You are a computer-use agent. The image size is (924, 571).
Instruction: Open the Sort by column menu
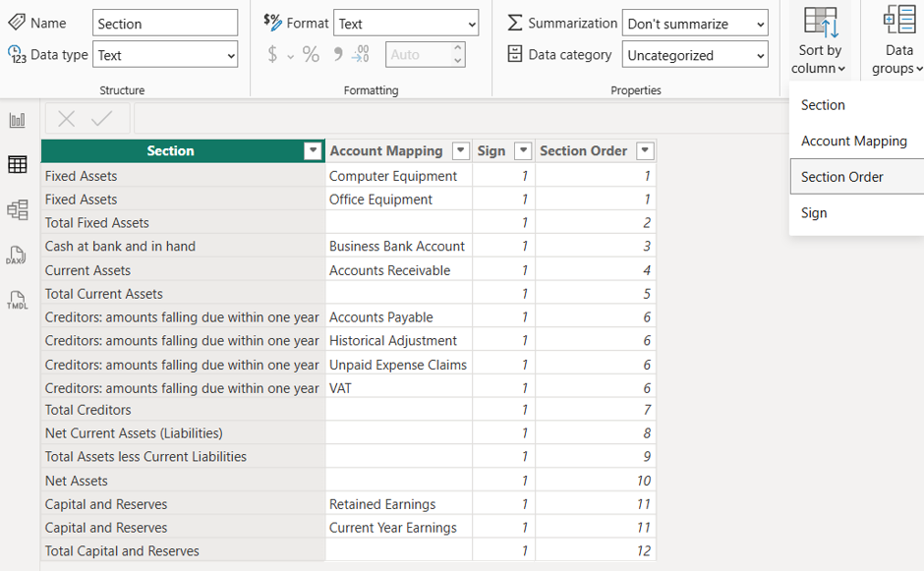click(819, 40)
